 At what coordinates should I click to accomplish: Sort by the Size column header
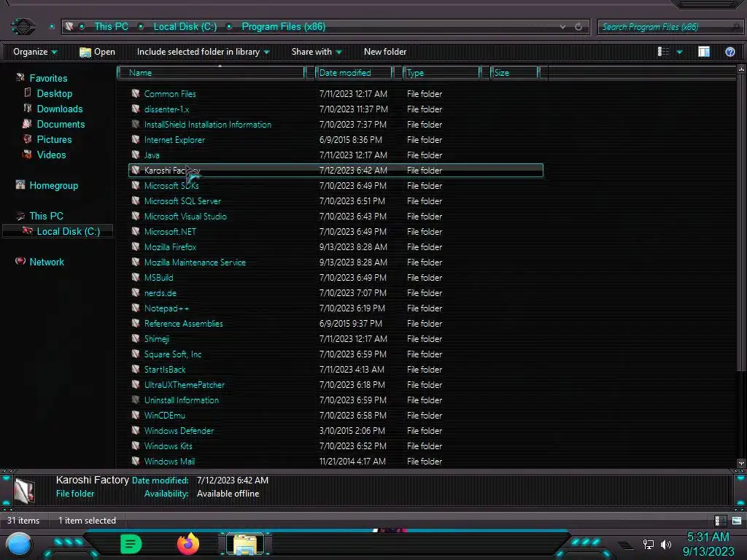click(x=514, y=73)
